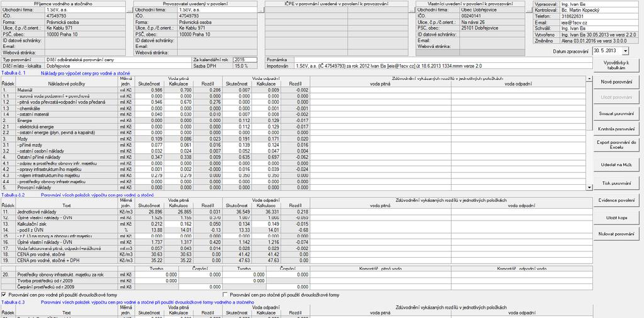Image resolution: width=644 pixels, height=318 pixels.
Task: Select '- elektrická energie' row
Action: [67, 127]
